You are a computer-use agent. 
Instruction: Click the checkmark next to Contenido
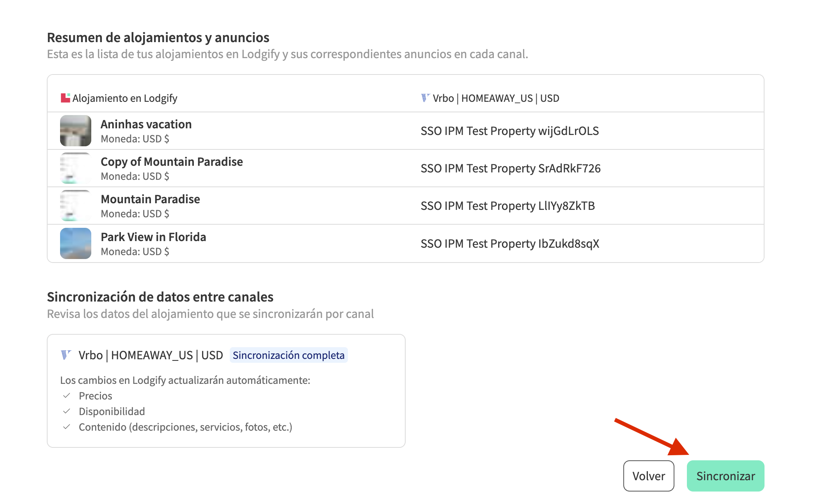[x=67, y=427]
